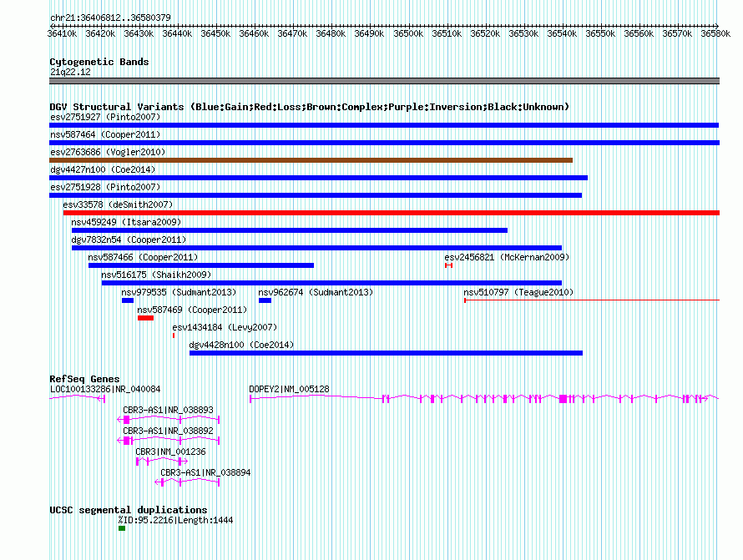Open the CBR3 NM_001236 gene glyph

click(162, 461)
